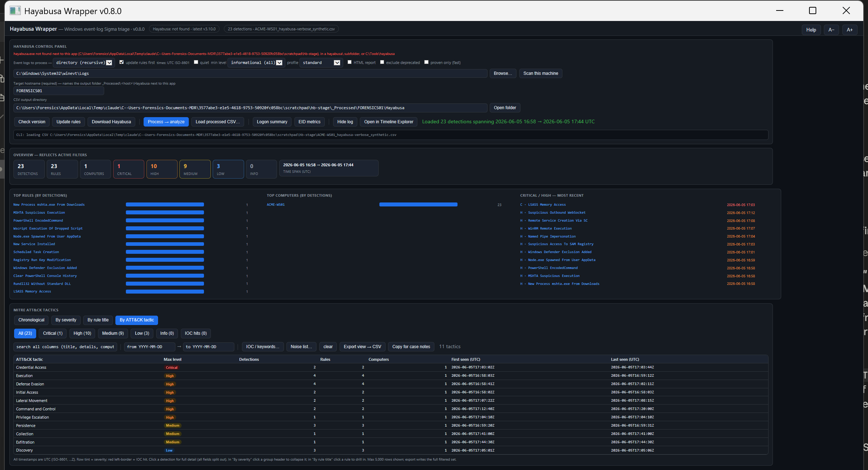Open the Help panel

point(811,30)
